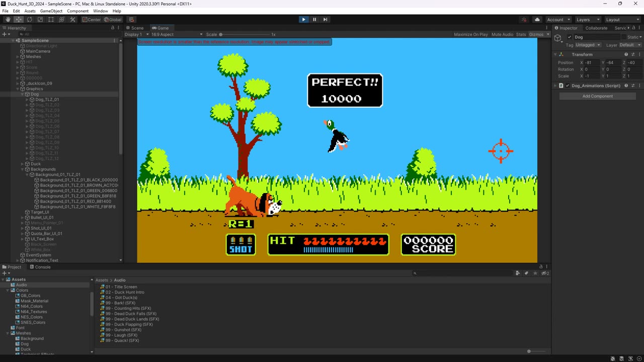Open the Account dropdown
The height and width of the screenshot is (362, 644).
click(x=558, y=20)
